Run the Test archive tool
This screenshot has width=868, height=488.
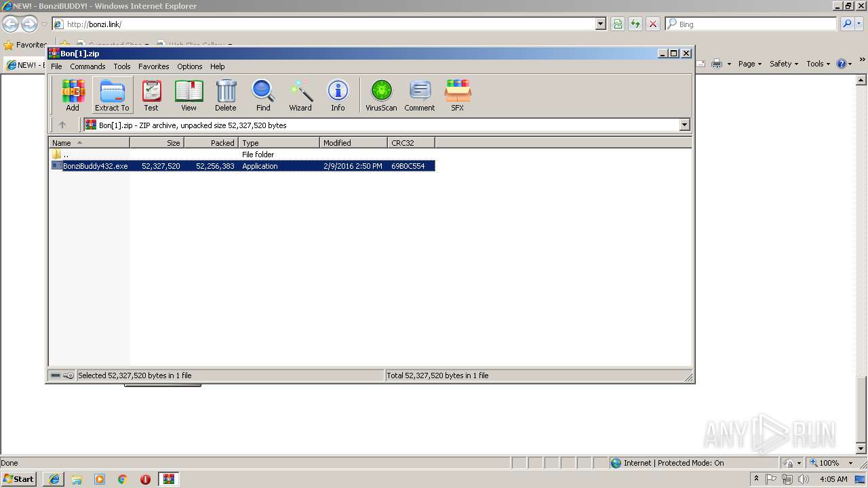151,95
